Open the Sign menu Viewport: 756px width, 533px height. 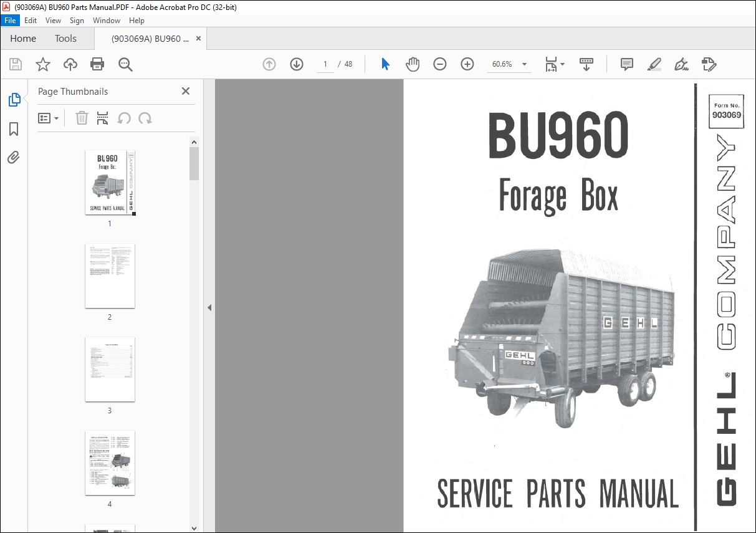click(77, 21)
